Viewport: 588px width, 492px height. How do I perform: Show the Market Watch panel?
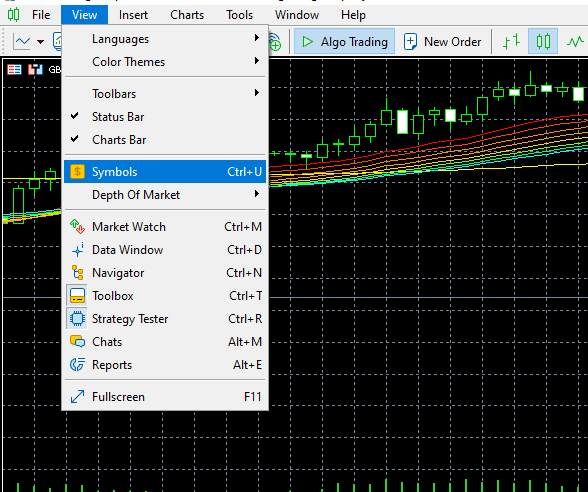point(165,227)
